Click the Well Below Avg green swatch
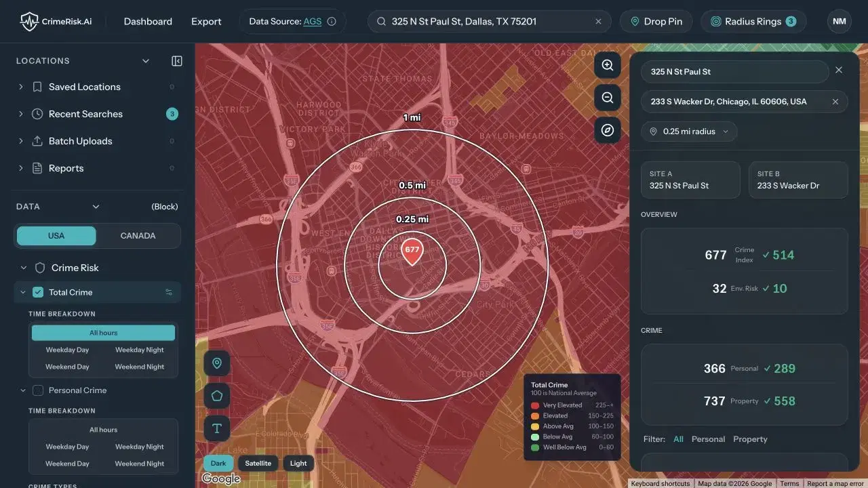The height and width of the screenshot is (488, 868). [x=535, y=447]
